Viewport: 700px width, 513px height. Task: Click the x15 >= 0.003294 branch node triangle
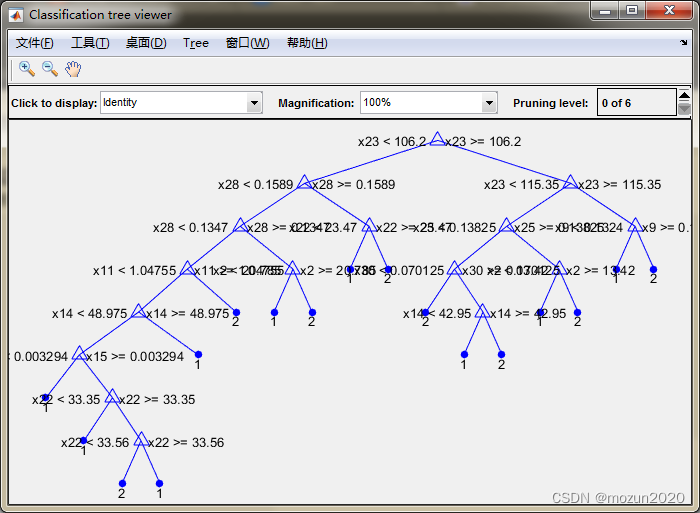79,353
